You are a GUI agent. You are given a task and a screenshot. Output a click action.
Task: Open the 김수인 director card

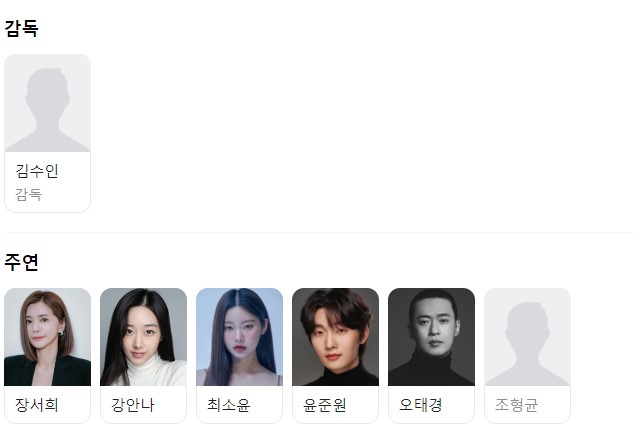tap(48, 133)
